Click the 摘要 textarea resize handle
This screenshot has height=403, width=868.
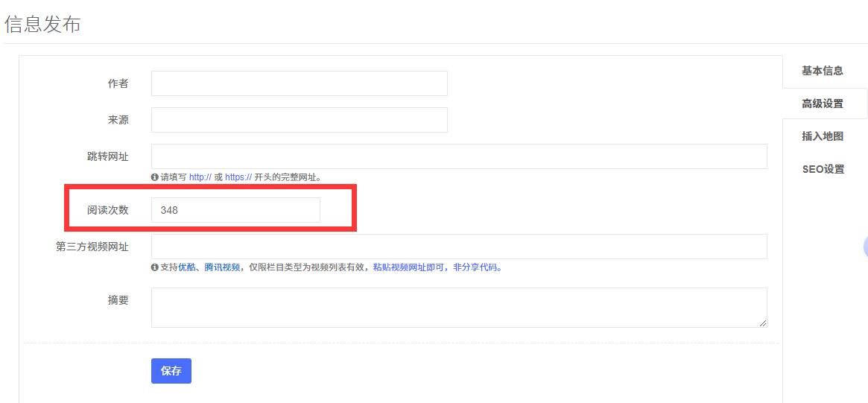coord(763,323)
